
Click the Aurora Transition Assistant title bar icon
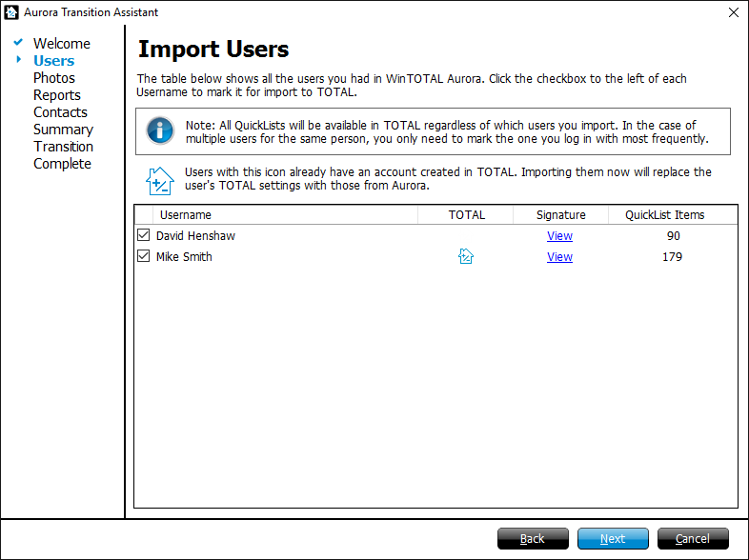[x=11, y=12]
